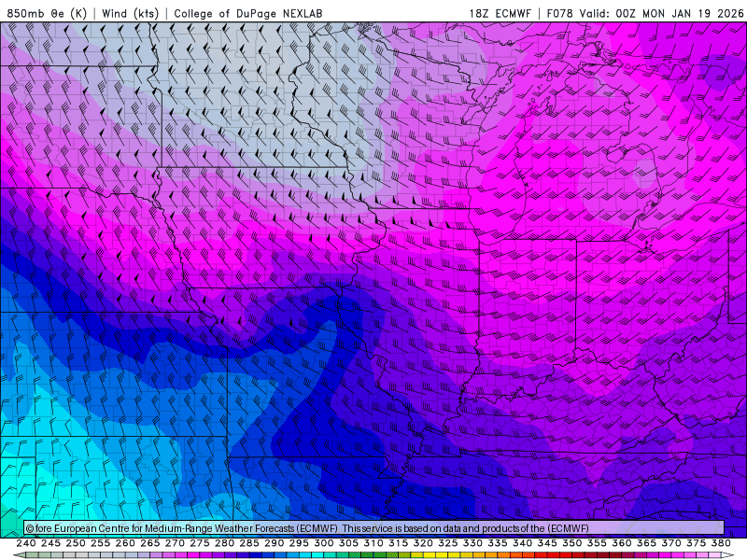747x560 pixels.
Task: Select the 'Wind (kts)' header text
Action: pos(130,13)
